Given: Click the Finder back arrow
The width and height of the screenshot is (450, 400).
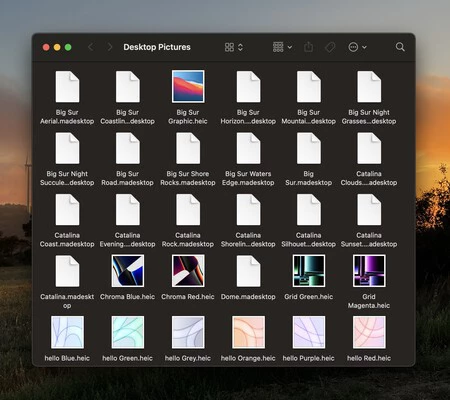Looking at the screenshot, I should point(90,47).
